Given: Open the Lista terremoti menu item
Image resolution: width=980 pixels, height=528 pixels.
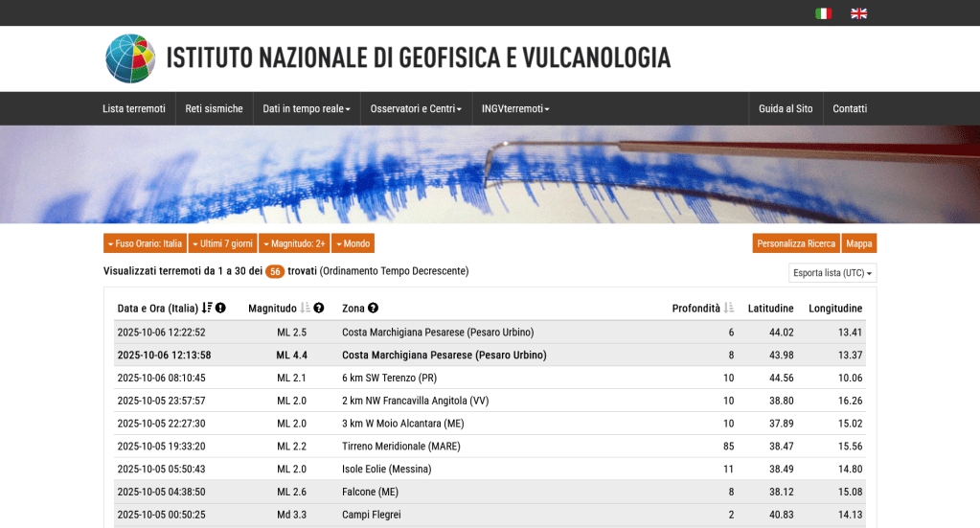Looking at the screenshot, I should 134,108.
